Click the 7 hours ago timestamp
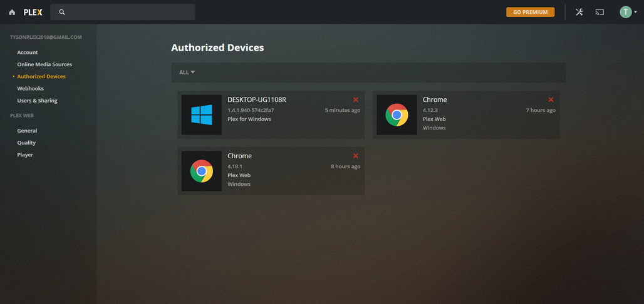Screen dimensions: 644x304 541,110
